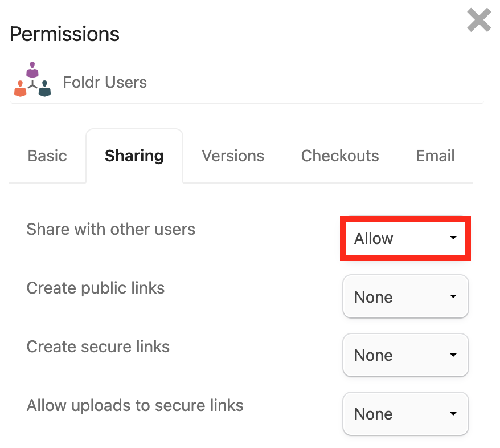Click the caret arrow in the public links selector

[x=453, y=297]
